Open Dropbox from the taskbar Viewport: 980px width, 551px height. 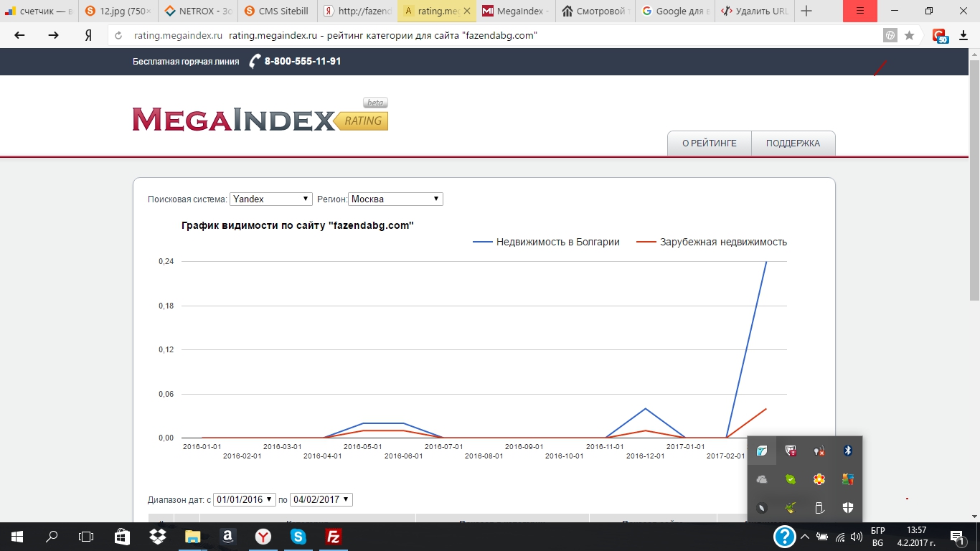pos(157,536)
